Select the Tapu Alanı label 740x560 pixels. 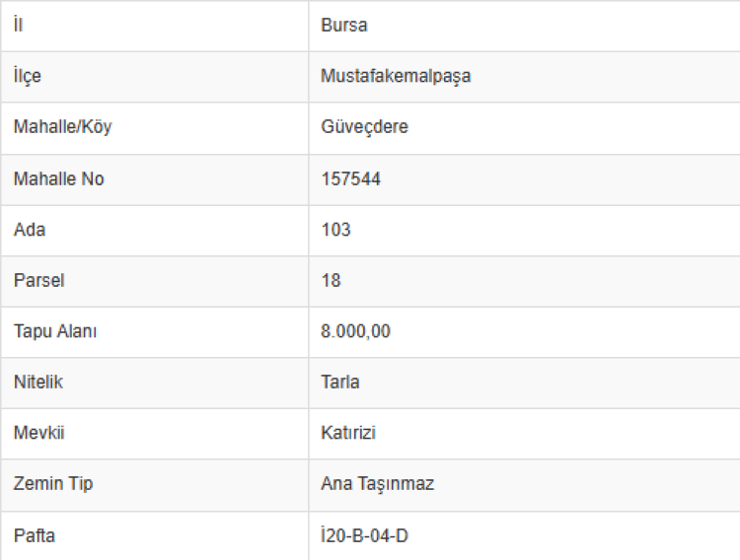tap(55, 331)
